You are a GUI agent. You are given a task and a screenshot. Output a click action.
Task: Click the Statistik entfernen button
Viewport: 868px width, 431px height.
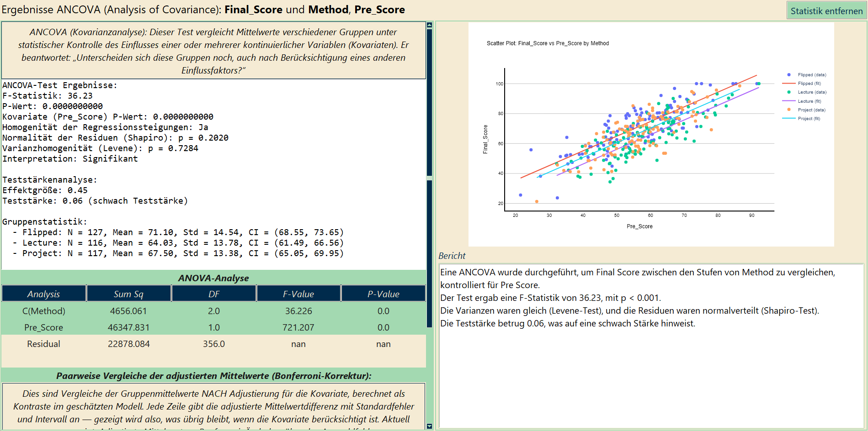(826, 11)
